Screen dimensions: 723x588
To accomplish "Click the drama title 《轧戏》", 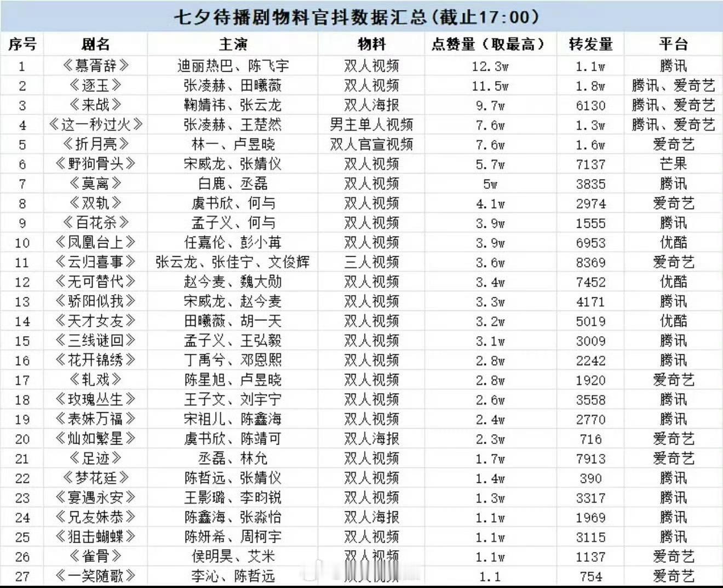I will point(96,380).
